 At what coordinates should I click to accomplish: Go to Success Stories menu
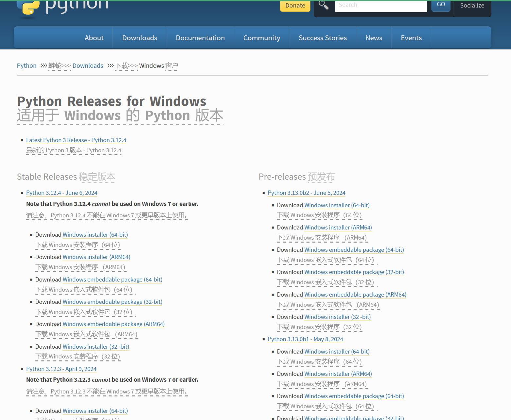(x=323, y=38)
